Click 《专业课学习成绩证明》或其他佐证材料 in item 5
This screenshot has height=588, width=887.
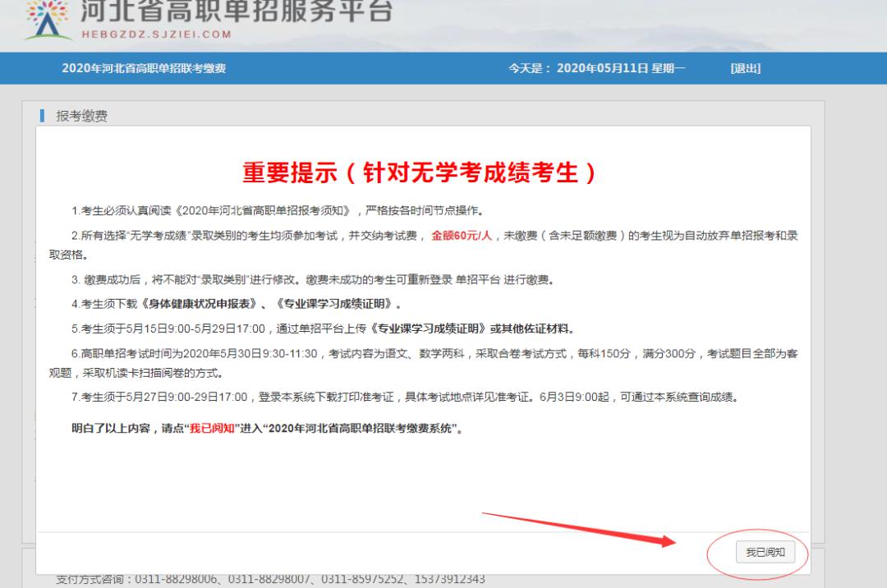(470, 329)
